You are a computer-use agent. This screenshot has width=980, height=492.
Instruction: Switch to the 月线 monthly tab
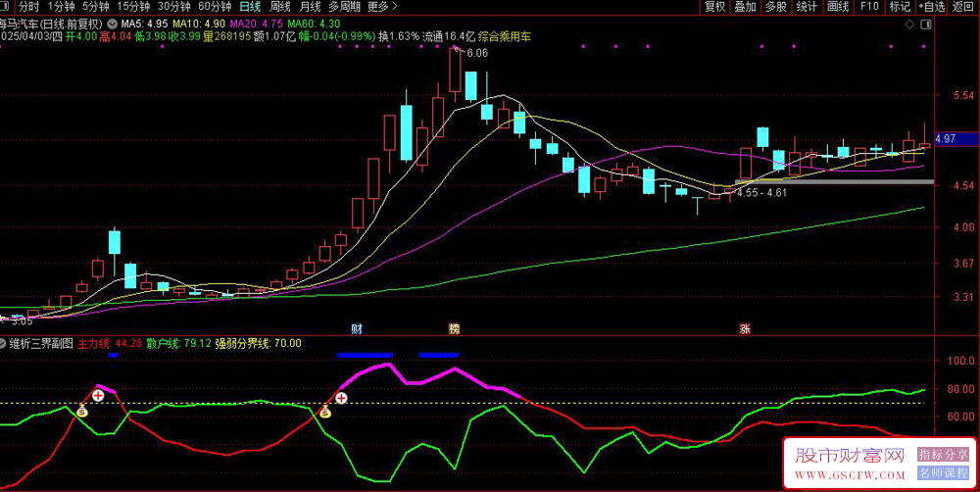click(310, 7)
